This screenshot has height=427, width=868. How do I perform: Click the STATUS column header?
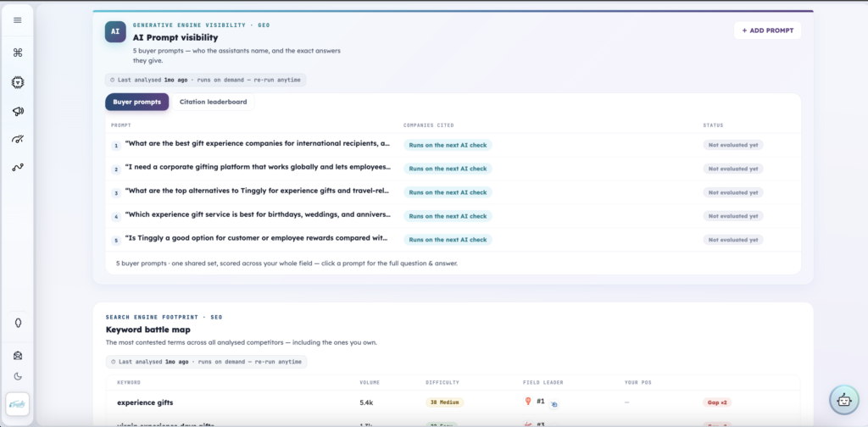coord(713,125)
